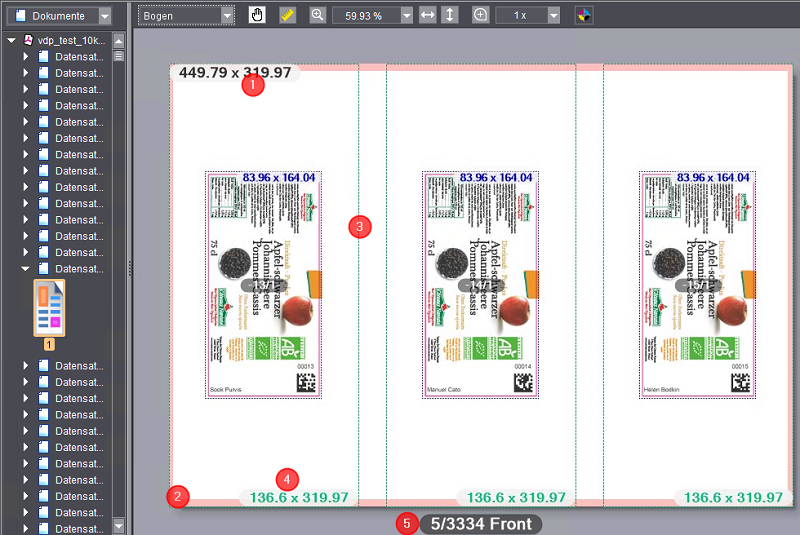
Task: Click the data matrix code next to Helen Bodkin
Action: [740, 383]
